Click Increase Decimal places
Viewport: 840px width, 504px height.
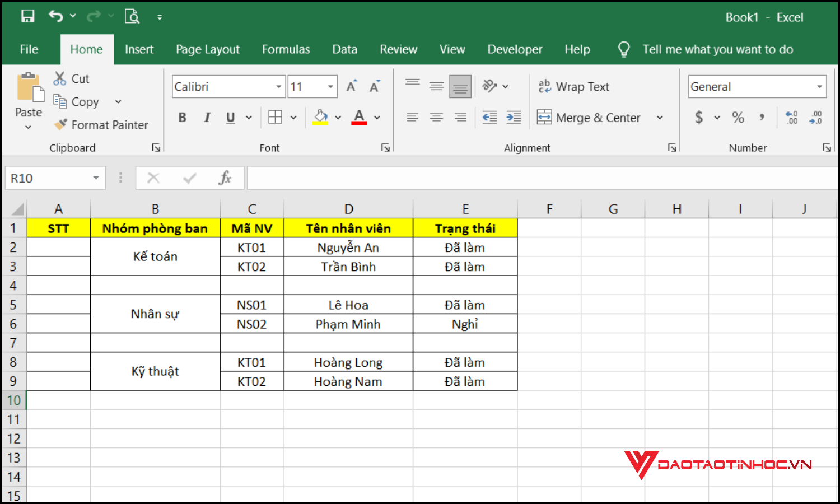point(791,117)
